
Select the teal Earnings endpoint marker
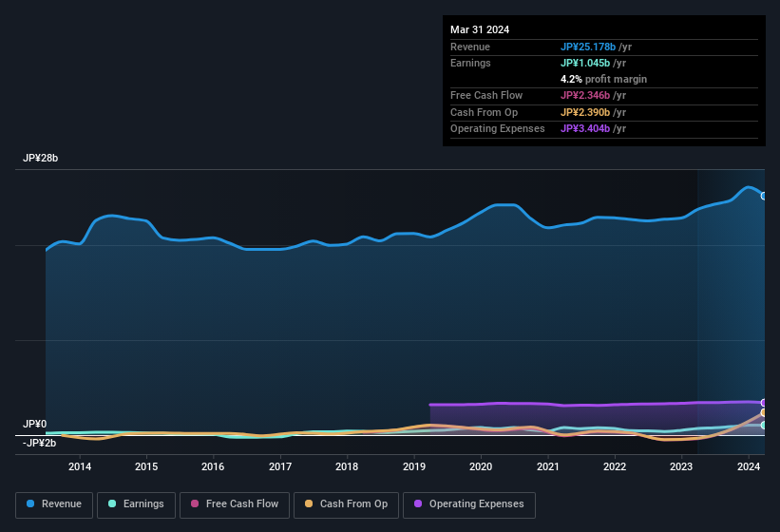coord(764,426)
